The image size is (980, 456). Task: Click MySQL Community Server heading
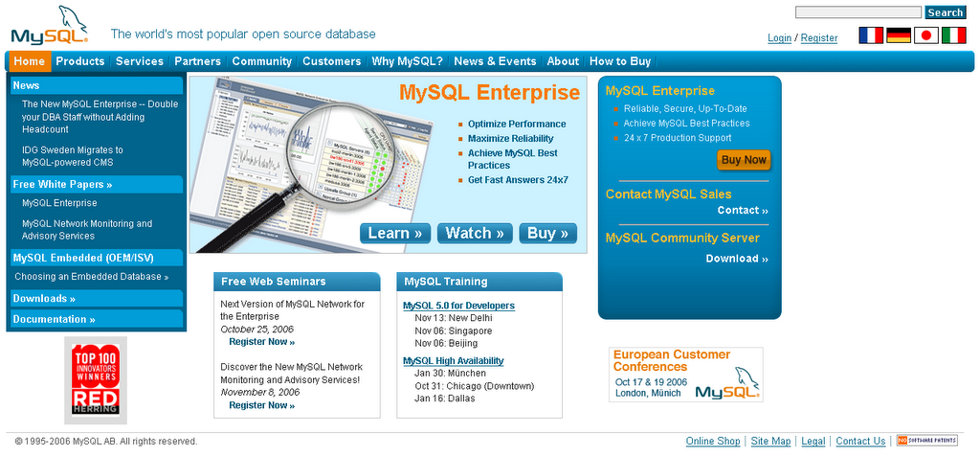click(x=682, y=238)
